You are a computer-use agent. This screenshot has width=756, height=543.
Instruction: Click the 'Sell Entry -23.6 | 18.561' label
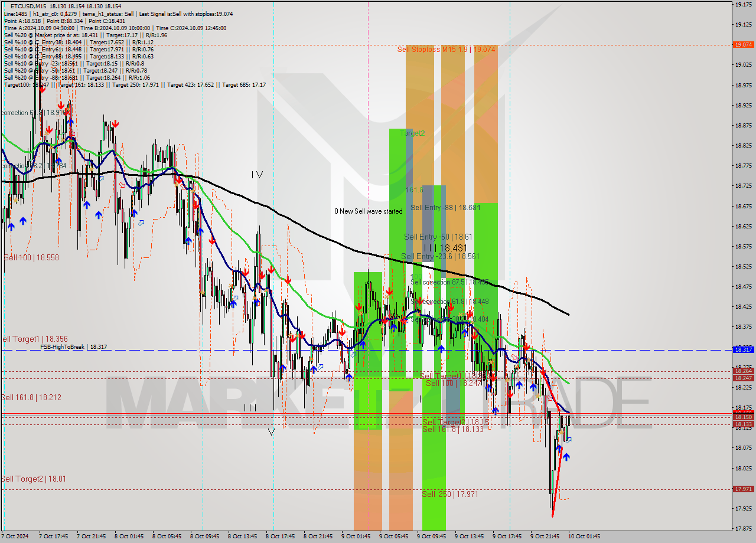[440, 257]
